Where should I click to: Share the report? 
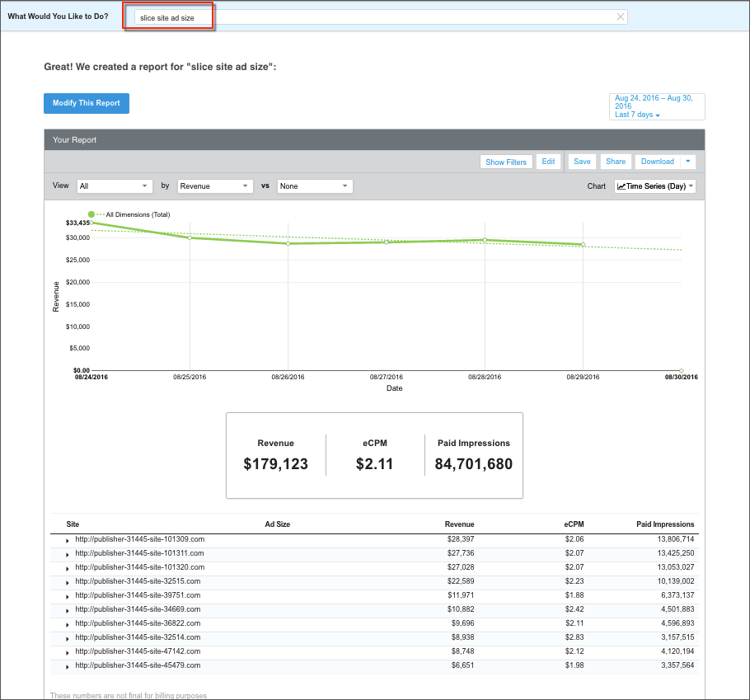point(616,162)
